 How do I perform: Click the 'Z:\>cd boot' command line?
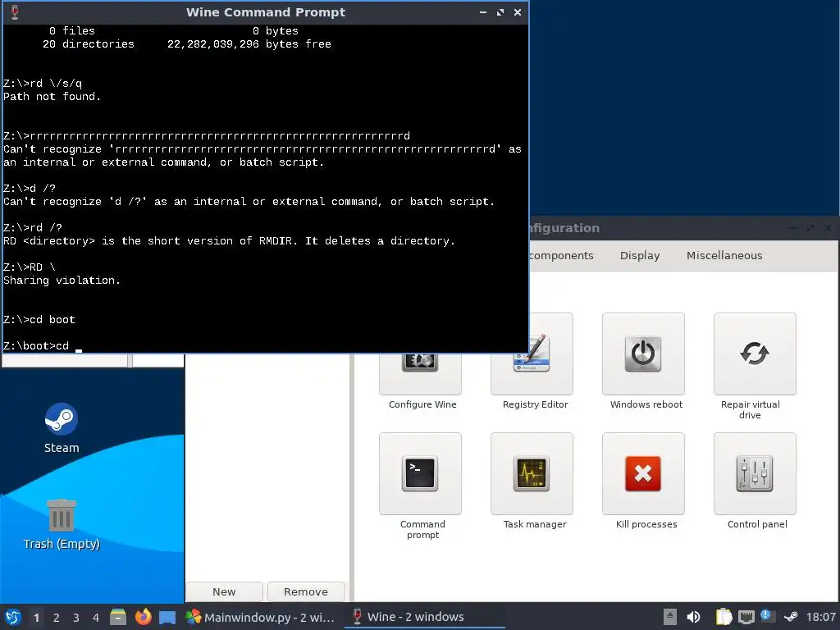(39, 319)
